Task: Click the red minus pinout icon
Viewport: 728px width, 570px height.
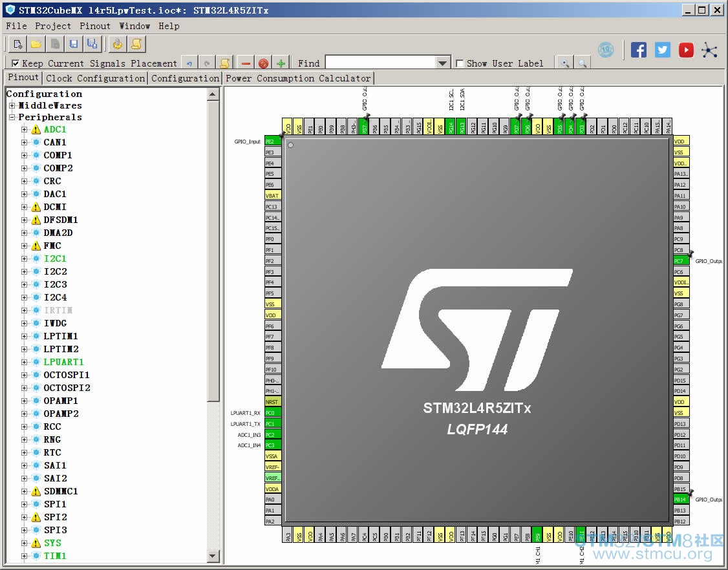Action: click(246, 63)
